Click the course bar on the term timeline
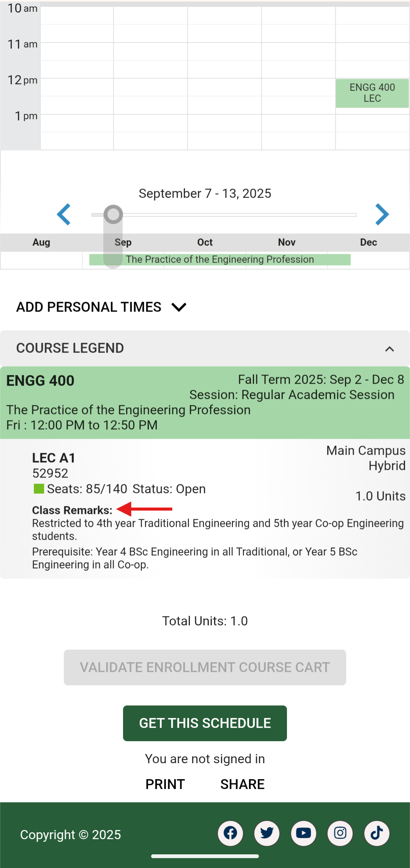This screenshot has height=868, width=410. pos(220,259)
